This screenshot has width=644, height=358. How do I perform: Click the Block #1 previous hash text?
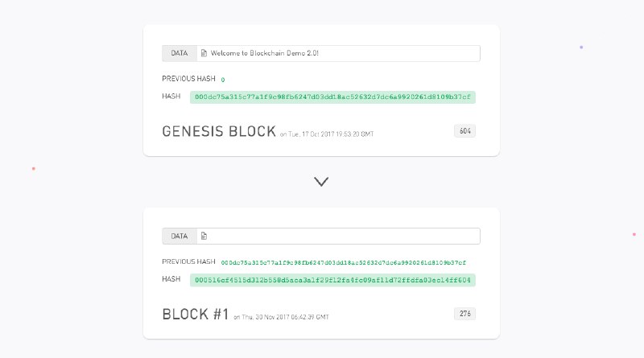coord(344,262)
